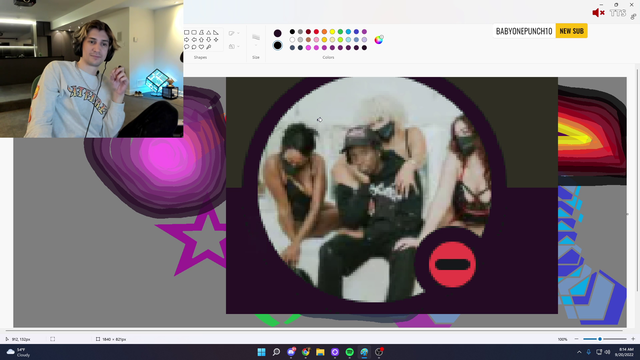This screenshot has height=360, width=640.
Task: Click the TTS overlay label
Action: click(x=618, y=13)
